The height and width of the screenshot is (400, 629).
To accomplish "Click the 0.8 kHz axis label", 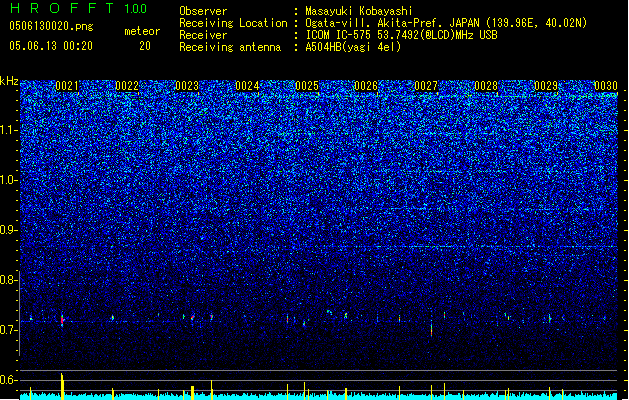I will (x=8, y=280).
